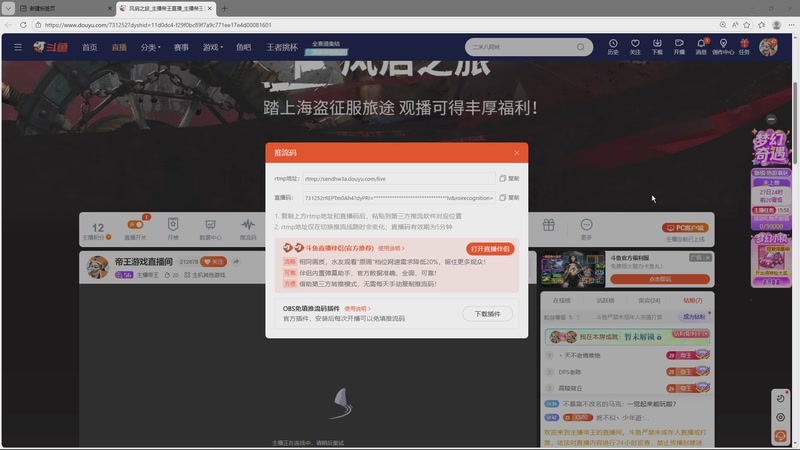Expand the 分类 dropdown menu
Image resolution: width=800 pixels, height=450 pixels.
(150, 47)
